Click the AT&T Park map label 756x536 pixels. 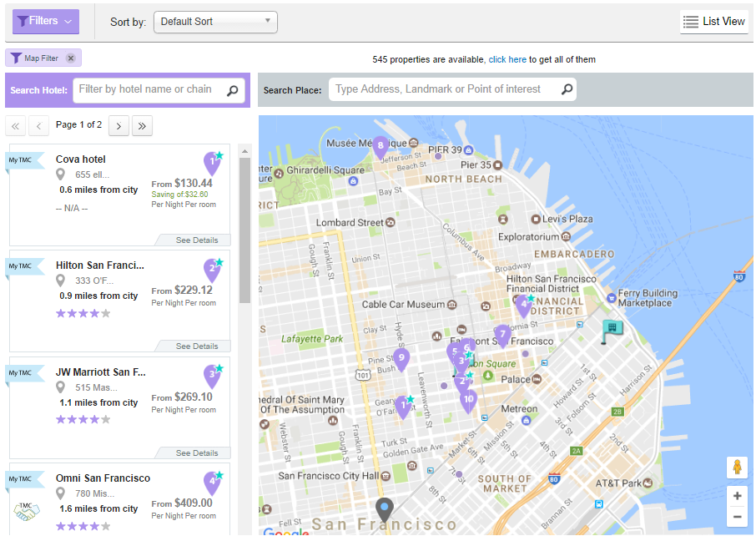(618, 483)
